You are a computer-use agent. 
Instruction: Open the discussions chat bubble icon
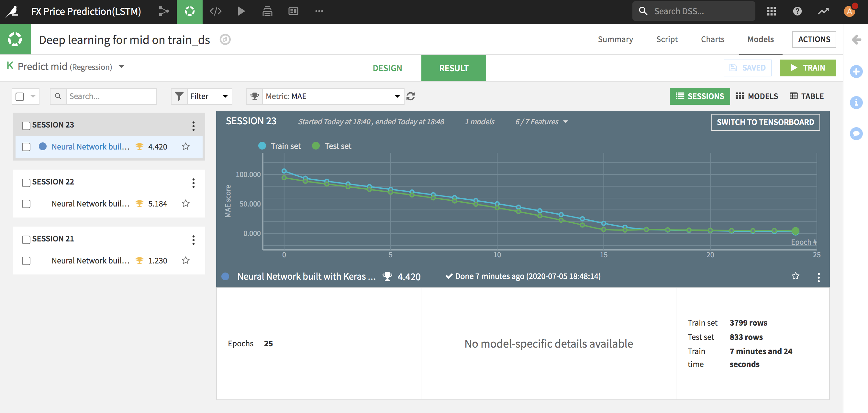tap(856, 133)
